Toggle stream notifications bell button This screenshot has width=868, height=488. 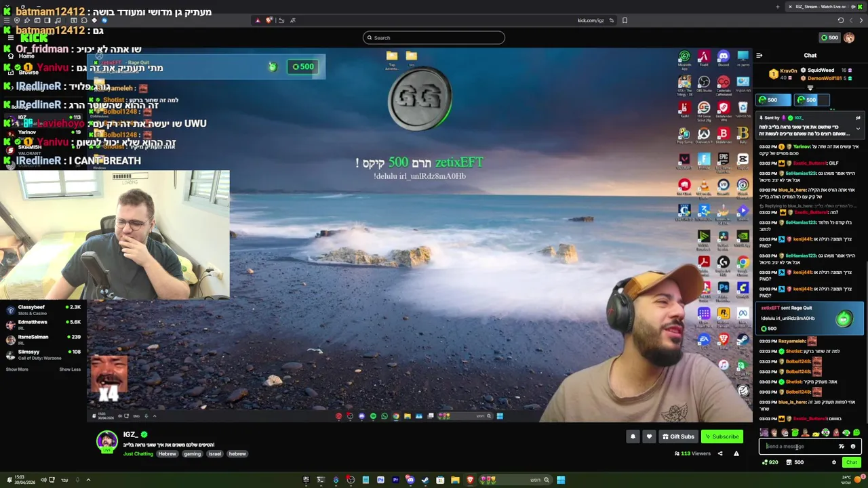(633, 436)
